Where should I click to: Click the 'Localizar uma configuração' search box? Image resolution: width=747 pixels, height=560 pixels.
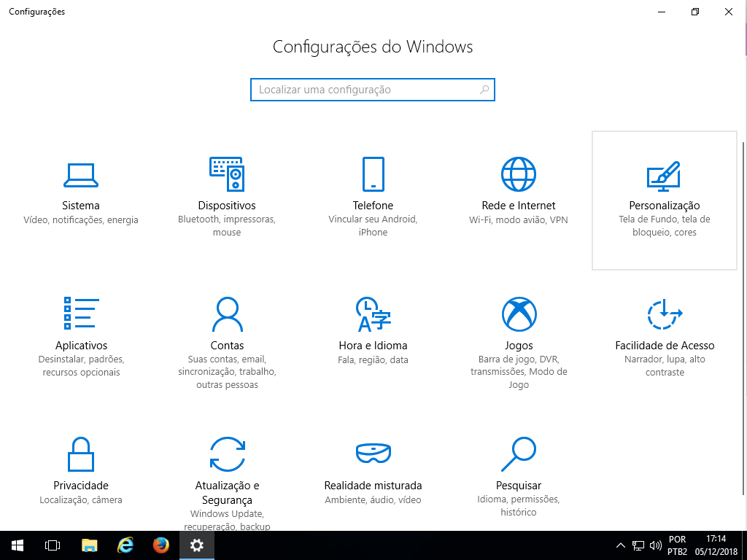pos(365,90)
